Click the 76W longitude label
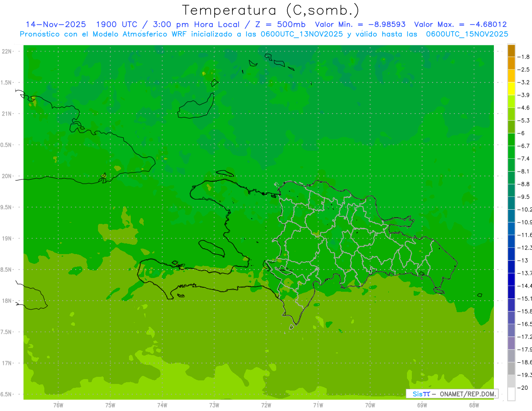This screenshot has height=411, width=532. [x=58, y=405]
